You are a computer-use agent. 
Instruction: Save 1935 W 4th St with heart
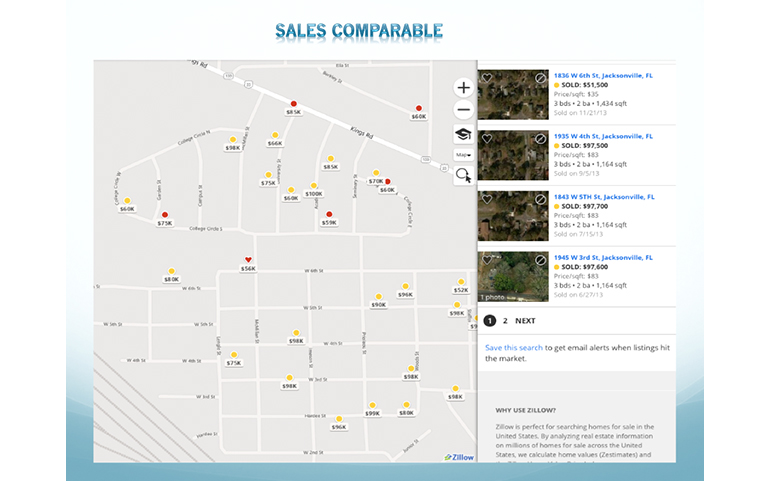(487, 138)
